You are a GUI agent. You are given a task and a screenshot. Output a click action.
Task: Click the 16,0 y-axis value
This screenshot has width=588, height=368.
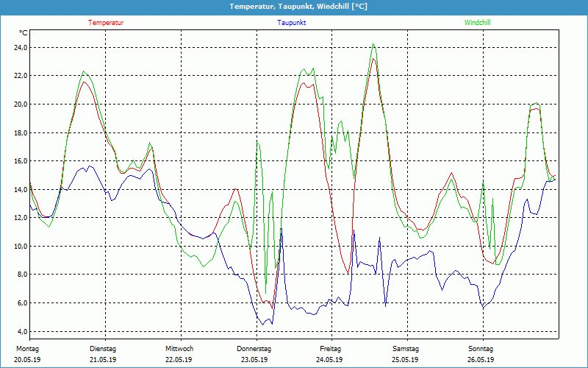[x=21, y=160]
